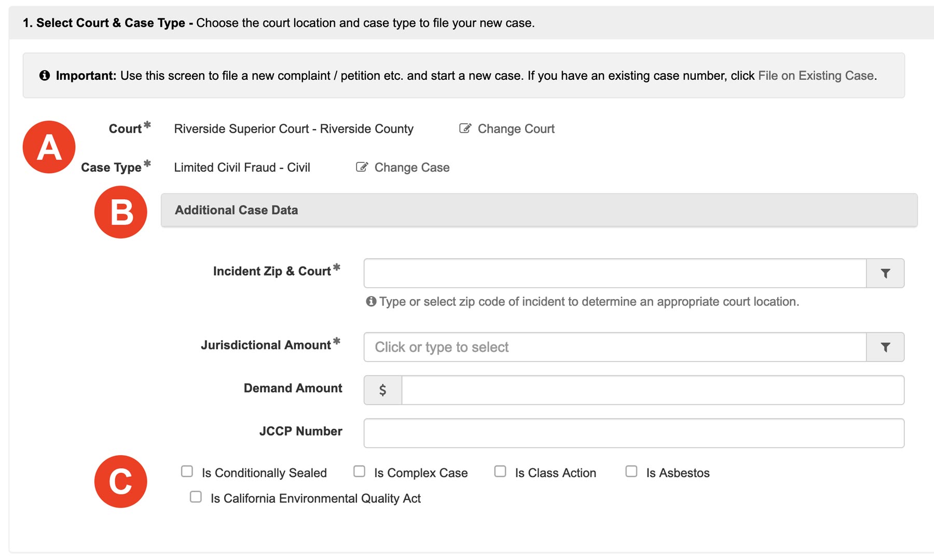Click the edit icon beside Change Case
Viewport: 934px width, 560px height.
pos(362,166)
